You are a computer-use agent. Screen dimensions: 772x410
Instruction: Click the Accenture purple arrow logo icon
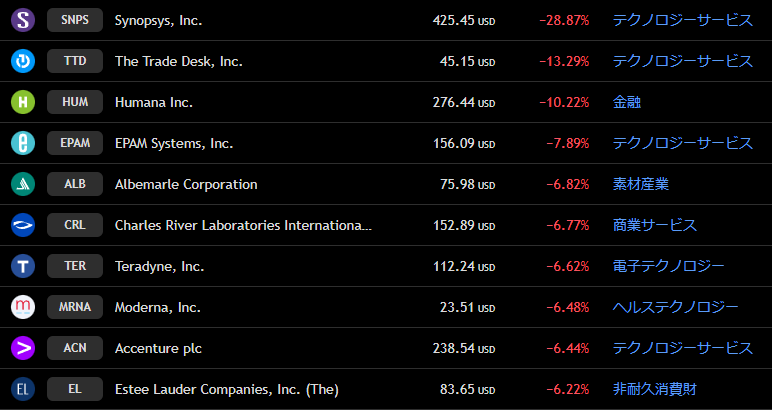coord(23,348)
